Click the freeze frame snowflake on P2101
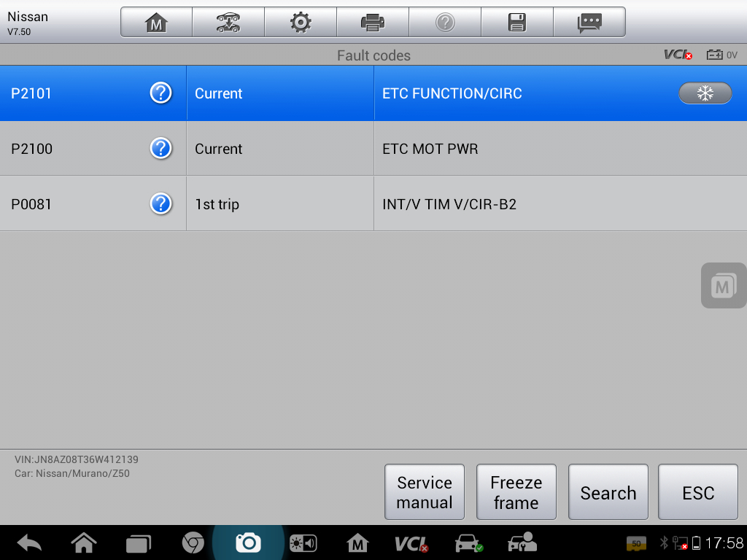 coord(705,93)
